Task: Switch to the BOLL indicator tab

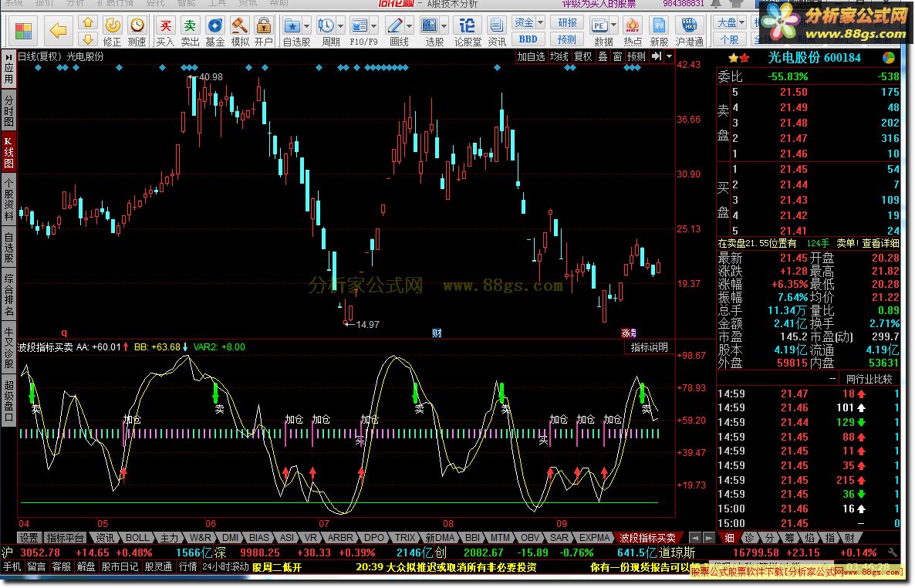Action: coord(137,538)
